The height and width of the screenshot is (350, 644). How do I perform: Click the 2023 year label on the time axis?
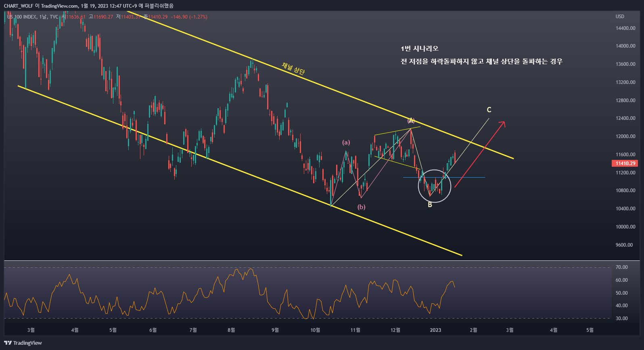tap(435, 330)
